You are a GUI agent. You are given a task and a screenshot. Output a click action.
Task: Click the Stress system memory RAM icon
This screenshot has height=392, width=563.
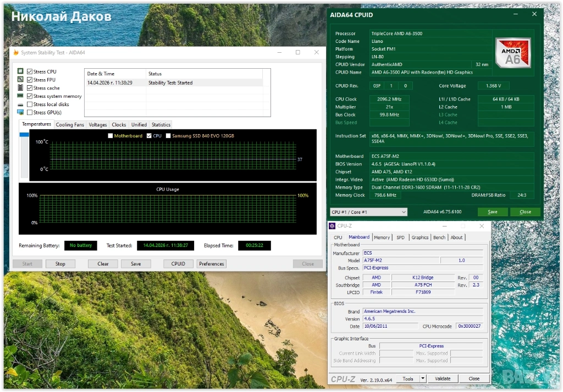point(20,96)
